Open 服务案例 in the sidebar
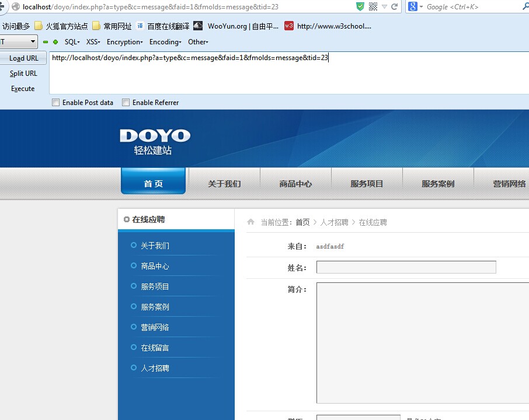529x420 pixels. pyautogui.click(x=155, y=307)
